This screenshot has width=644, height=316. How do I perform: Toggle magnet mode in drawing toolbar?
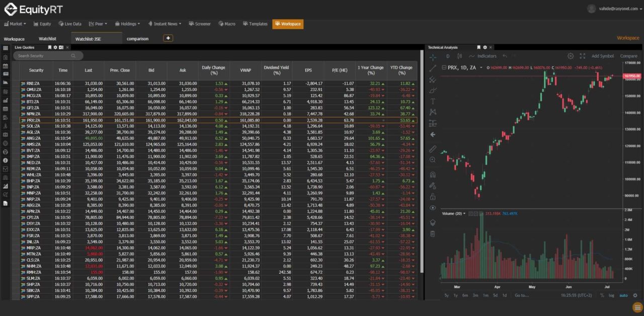click(x=433, y=175)
